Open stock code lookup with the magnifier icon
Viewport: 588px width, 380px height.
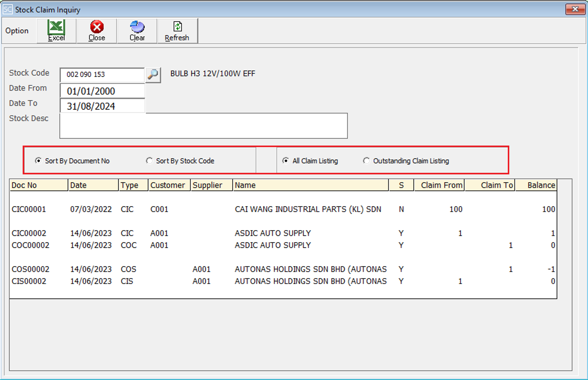click(x=153, y=74)
